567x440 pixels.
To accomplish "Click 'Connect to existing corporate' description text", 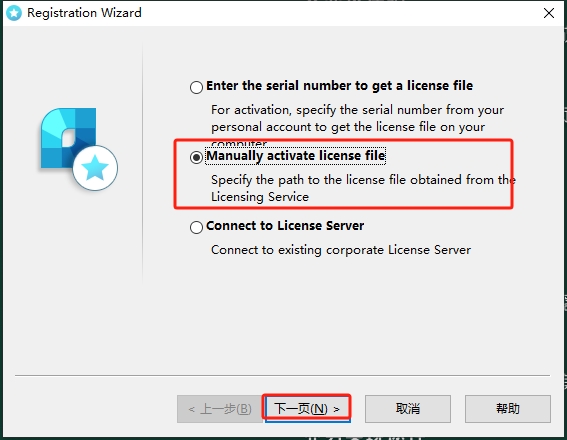I will [341, 250].
